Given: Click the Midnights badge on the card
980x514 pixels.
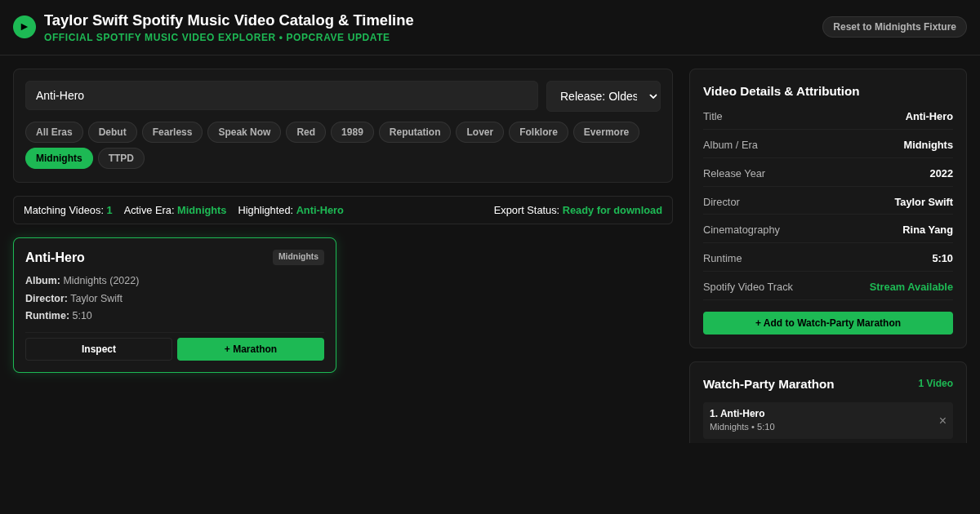Looking at the screenshot, I should tap(298, 257).
